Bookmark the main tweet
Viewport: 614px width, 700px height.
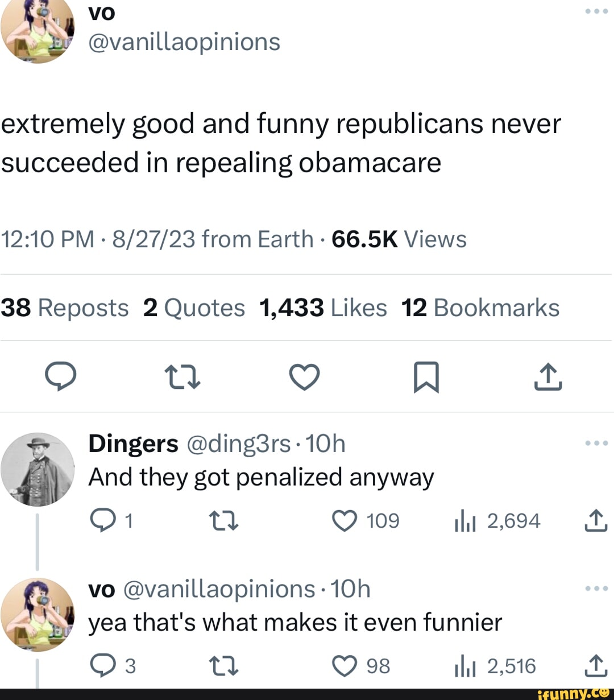coord(428,376)
